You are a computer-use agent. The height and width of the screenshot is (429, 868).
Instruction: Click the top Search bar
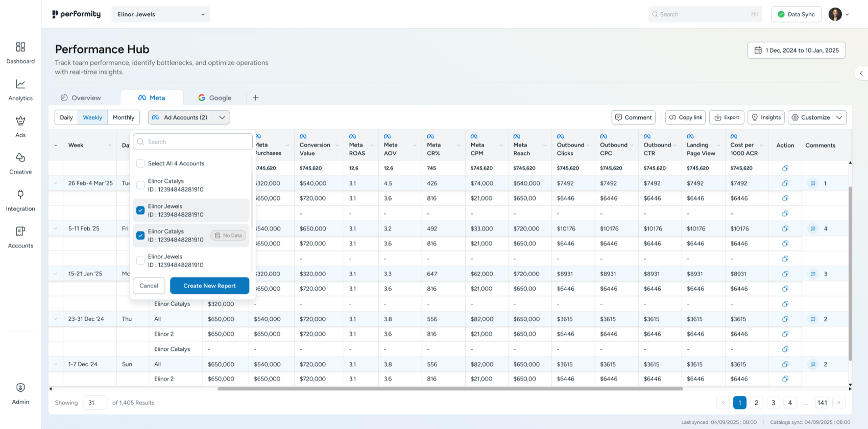pos(705,14)
